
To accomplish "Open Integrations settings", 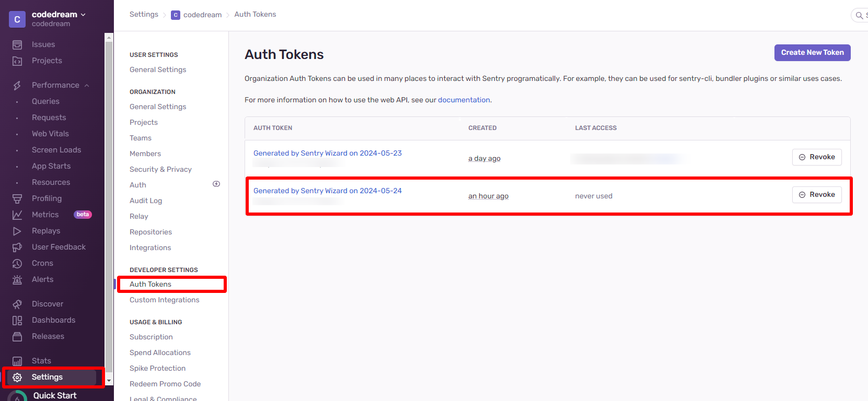I will [150, 247].
